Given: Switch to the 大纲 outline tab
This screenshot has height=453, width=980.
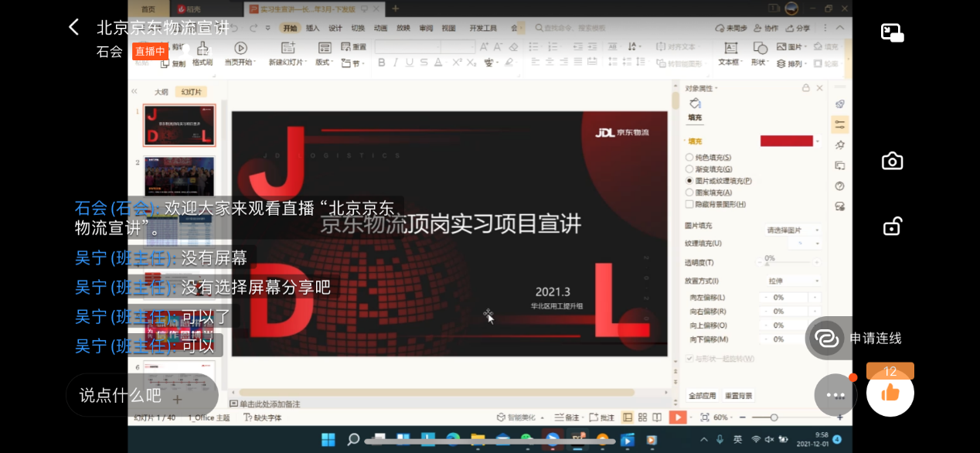Looking at the screenshot, I should (x=161, y=92).
